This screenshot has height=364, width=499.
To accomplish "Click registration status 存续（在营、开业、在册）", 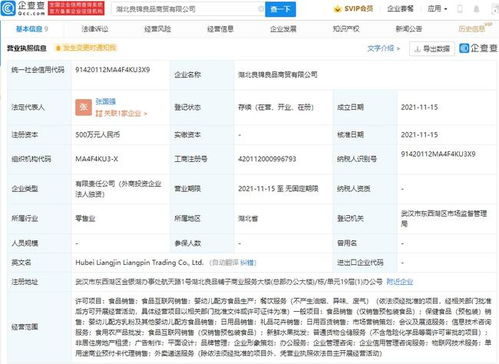I will (x=276, y=107).
